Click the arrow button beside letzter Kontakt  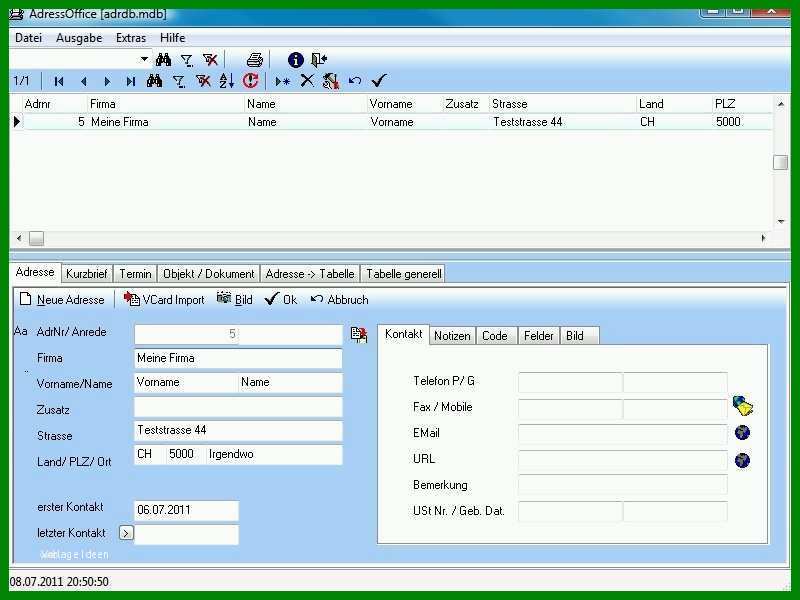point(126,533)
